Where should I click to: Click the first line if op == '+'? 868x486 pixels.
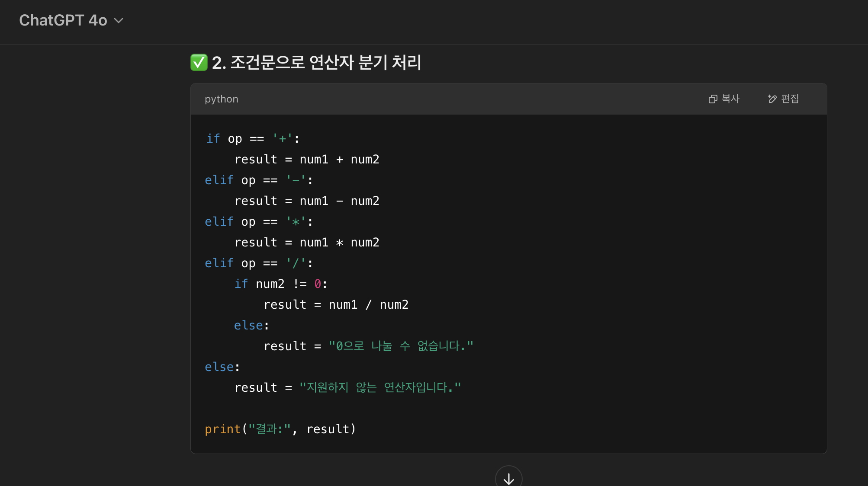point(253,138)
